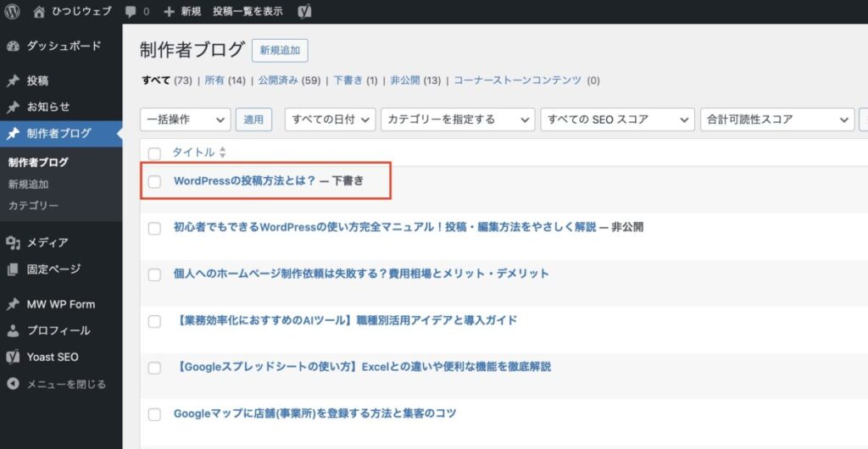Click the Yoast SEO sidebar icon
This screenshot has height=449, width=868.
(x=14, y=358)
